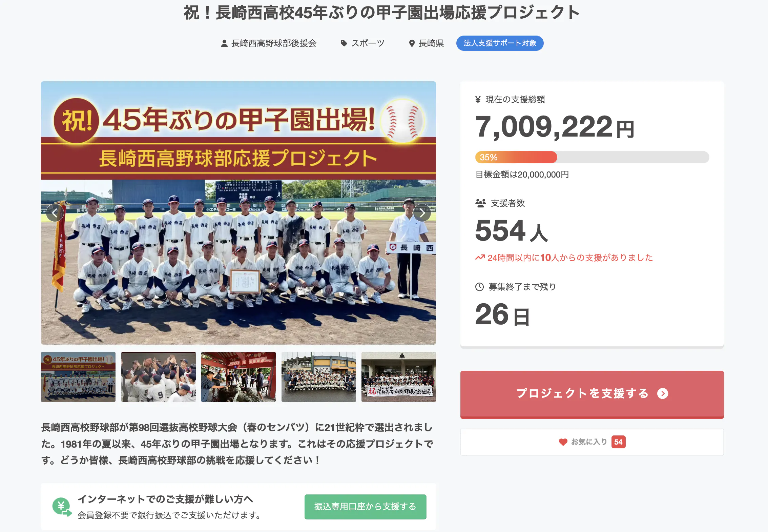Click the location pin icon beside 長崎県

pos(412,43)
